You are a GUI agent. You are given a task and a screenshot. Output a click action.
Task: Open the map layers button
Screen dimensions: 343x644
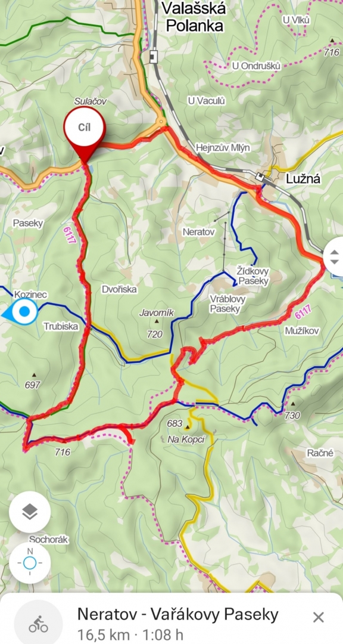[30, 512]
